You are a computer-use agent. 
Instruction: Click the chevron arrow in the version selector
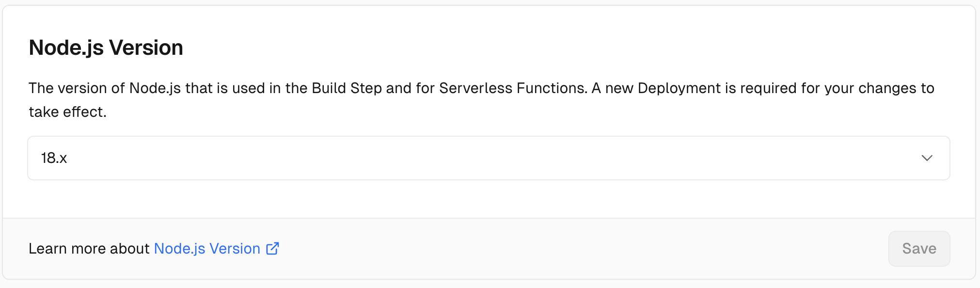(x=927, y=158)
